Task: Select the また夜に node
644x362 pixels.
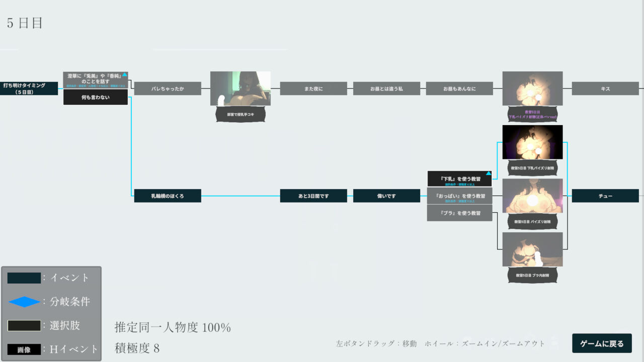Action: [313, 88]
